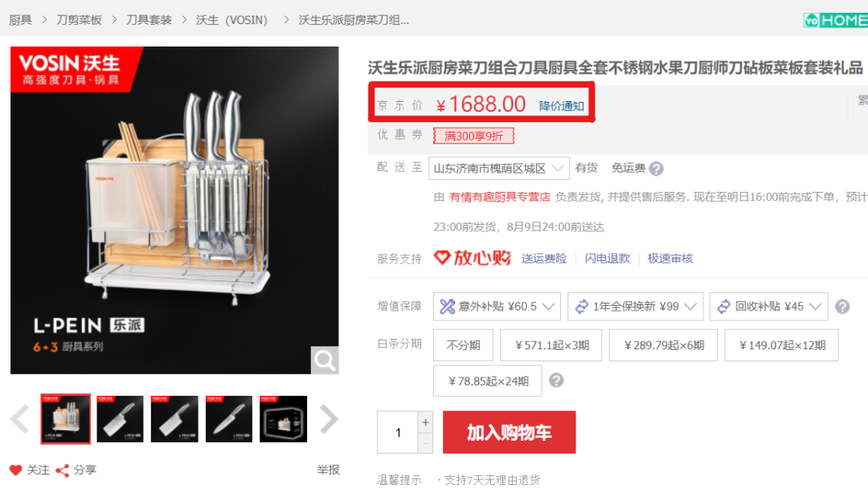The height and width of the screenshot is (497, 868).
Task: Click the 分享 share icon
Action: 62,471
